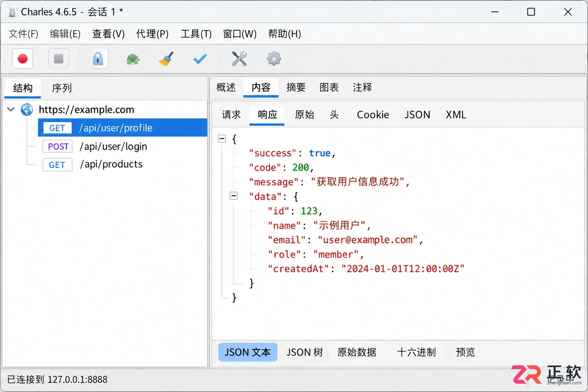Switch to JSON 树 view
The width and height of the screenshot is (588, 392).
pyautogui.click(x=305, y=352)
